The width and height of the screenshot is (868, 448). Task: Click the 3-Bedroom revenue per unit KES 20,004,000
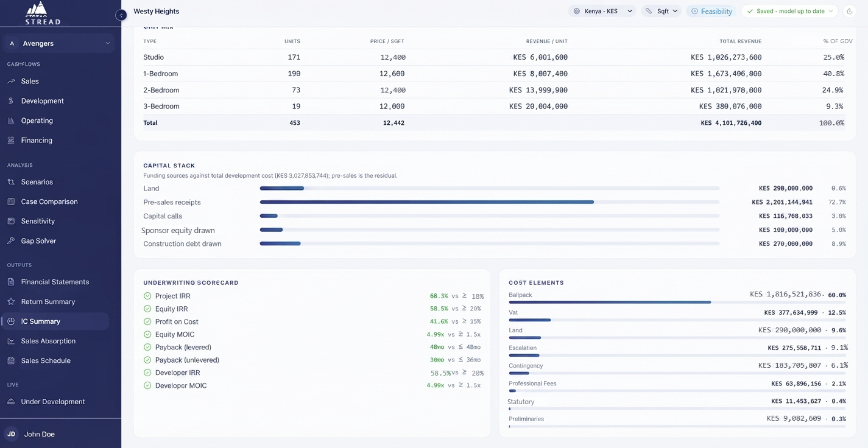(538, 107)
